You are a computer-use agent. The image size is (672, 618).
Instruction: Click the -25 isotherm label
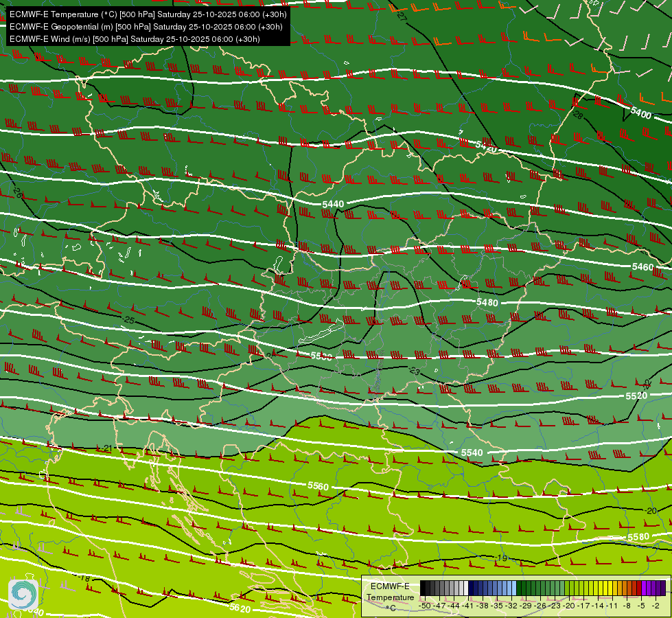(128, 320)
